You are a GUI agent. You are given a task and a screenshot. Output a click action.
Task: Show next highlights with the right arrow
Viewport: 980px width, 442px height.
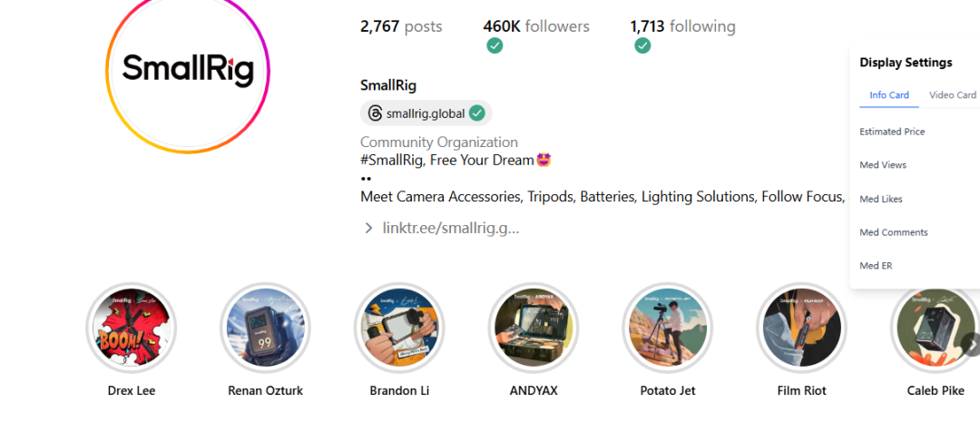[x=972, y=344]
